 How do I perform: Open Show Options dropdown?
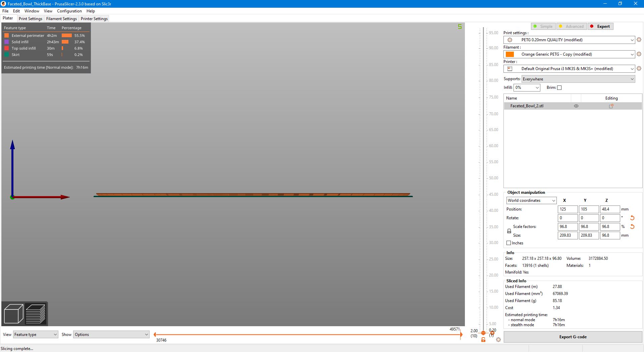(111, 335)
